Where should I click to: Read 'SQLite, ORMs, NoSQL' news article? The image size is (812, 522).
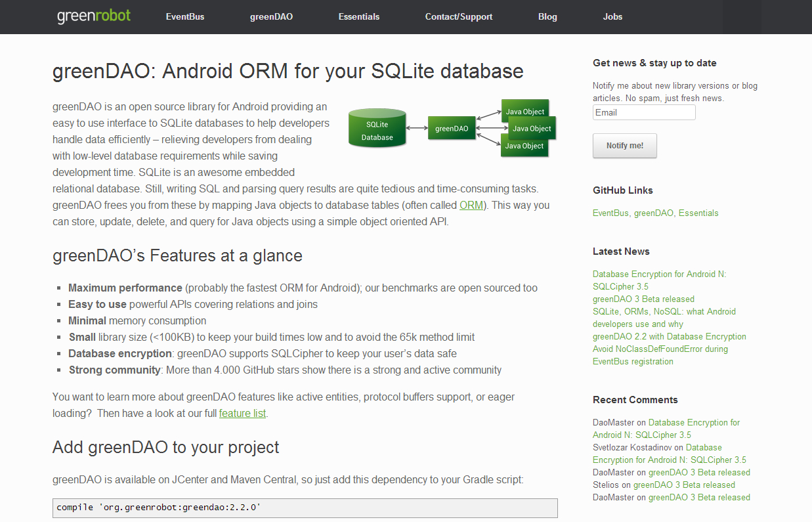664,318
